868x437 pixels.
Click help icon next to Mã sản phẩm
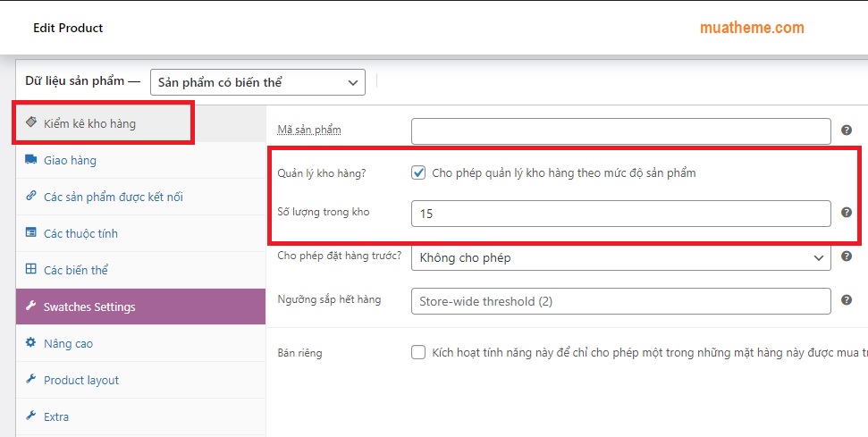point(847,130)
